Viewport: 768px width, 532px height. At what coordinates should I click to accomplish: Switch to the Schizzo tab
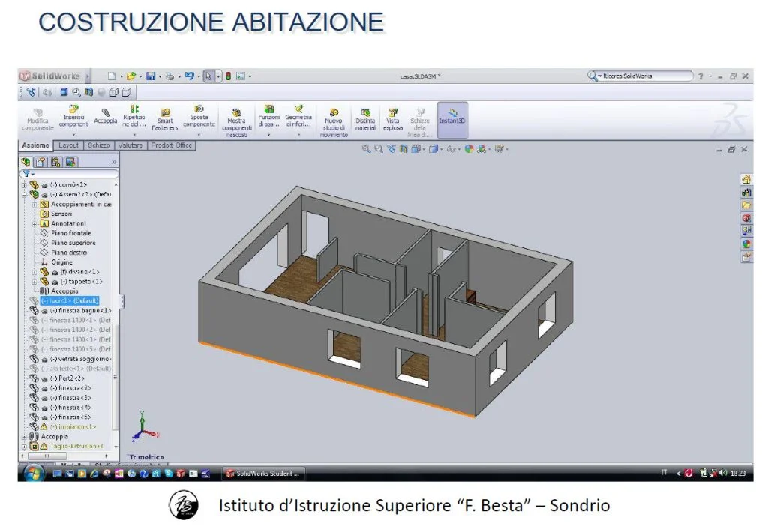point(99,145)
